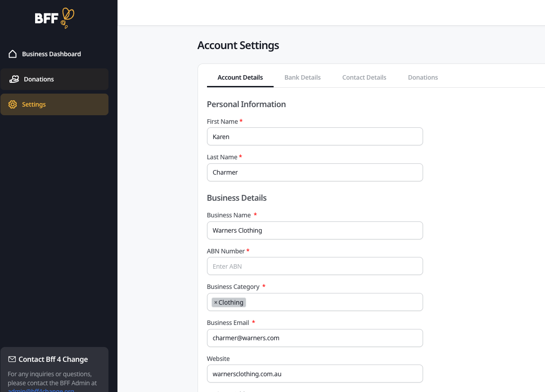Click the Business Email field

coord(315,338)
